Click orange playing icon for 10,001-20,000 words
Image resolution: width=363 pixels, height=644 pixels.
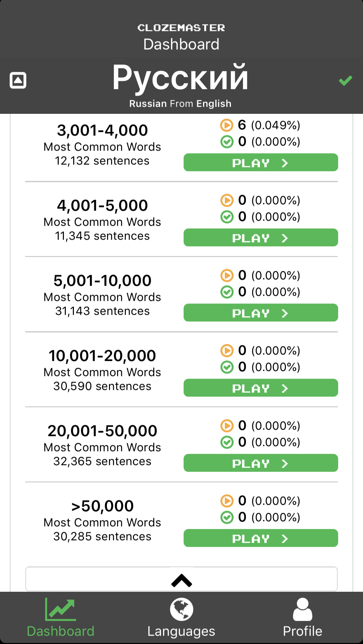pos(227,351)
